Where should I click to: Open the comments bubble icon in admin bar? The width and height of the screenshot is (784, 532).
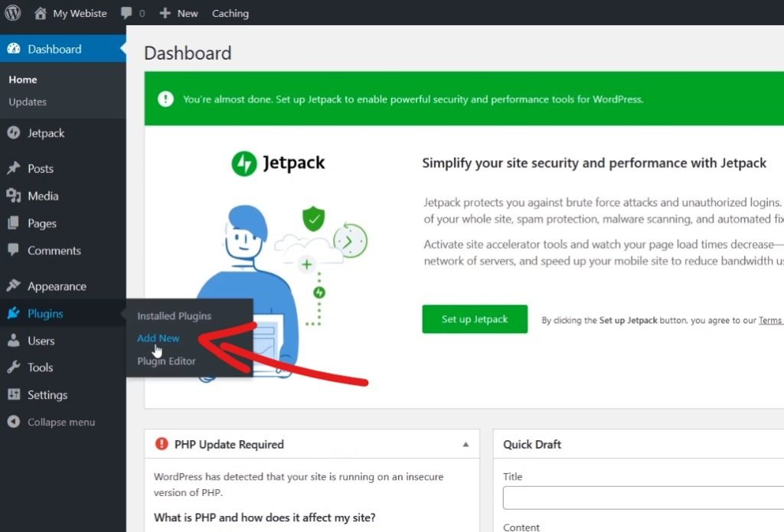126,13
